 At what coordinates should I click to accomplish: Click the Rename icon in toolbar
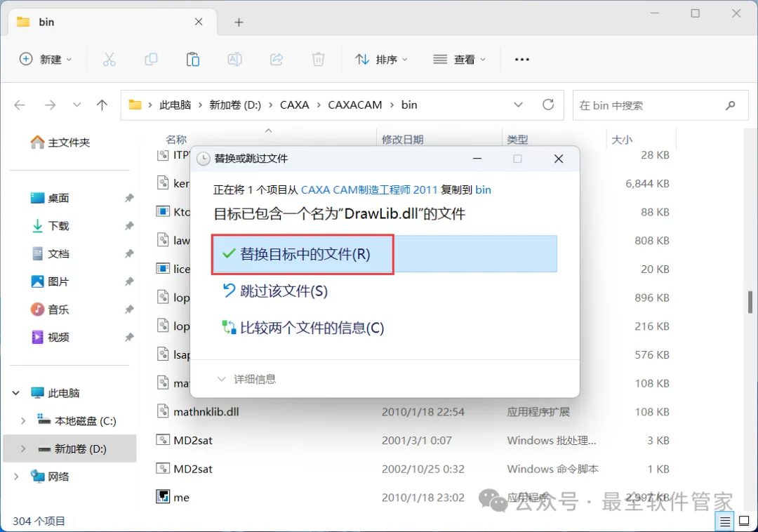[x=234, y=60]
